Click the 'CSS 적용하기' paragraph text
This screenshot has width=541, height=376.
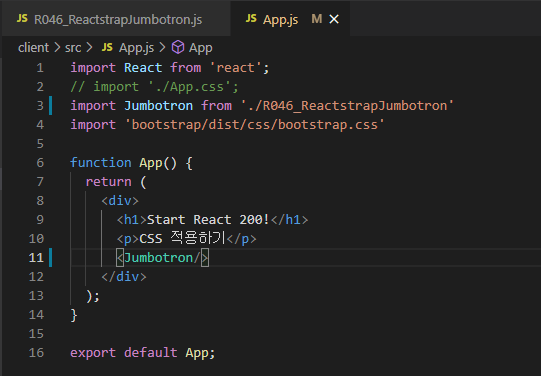click(183, 238)
